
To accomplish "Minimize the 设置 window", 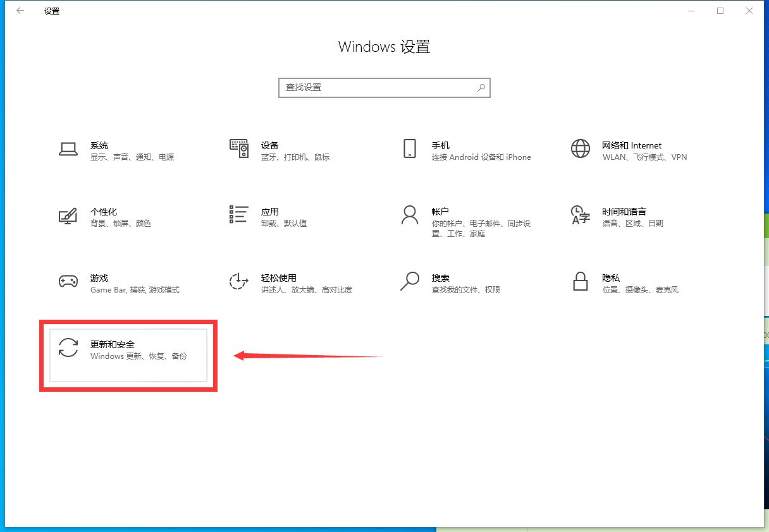I will pos(691,11).
